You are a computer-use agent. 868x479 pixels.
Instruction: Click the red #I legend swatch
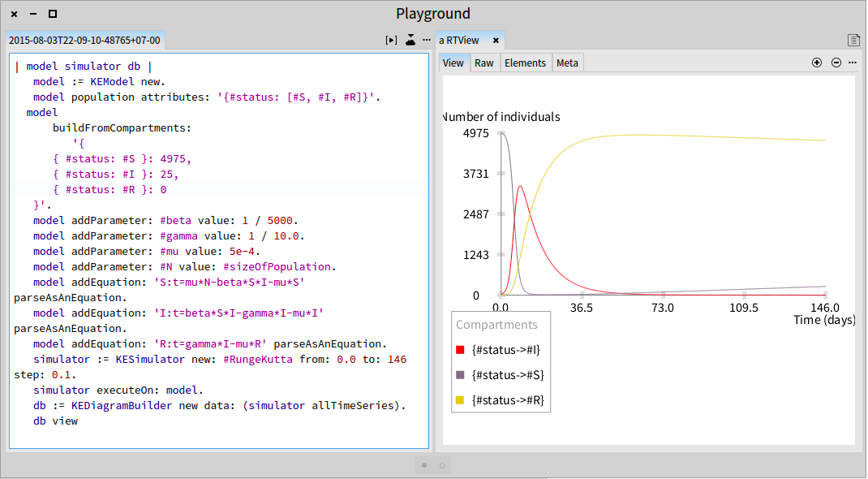(460, 349)
